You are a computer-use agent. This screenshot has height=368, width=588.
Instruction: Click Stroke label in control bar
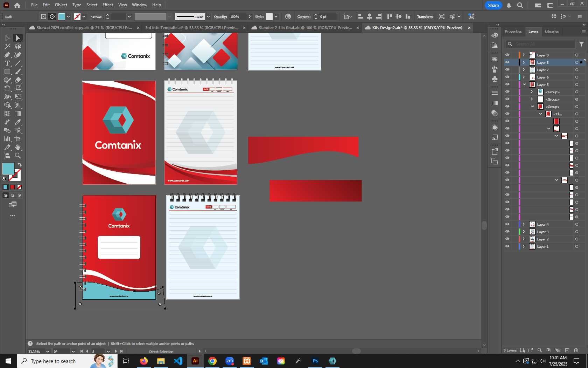coord(97,17)
